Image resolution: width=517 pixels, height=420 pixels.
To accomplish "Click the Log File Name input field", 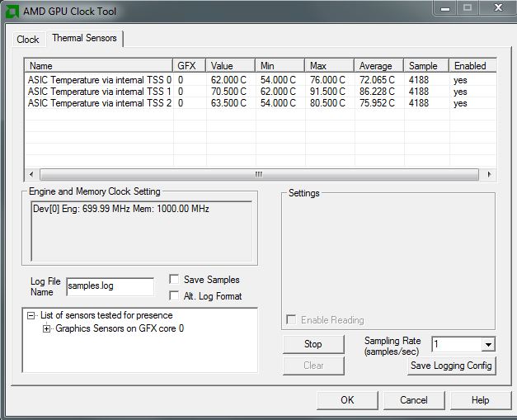I will [110, 286].
